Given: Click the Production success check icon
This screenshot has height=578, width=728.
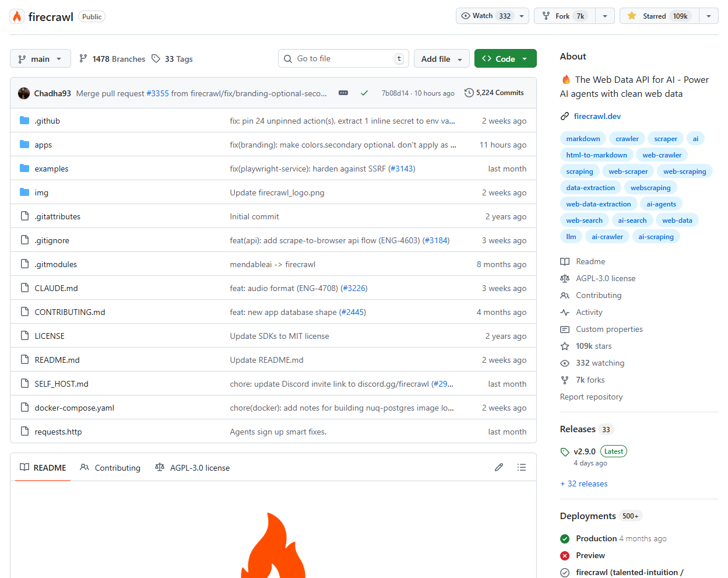Looking at the screenshot, I should (565, 539).
